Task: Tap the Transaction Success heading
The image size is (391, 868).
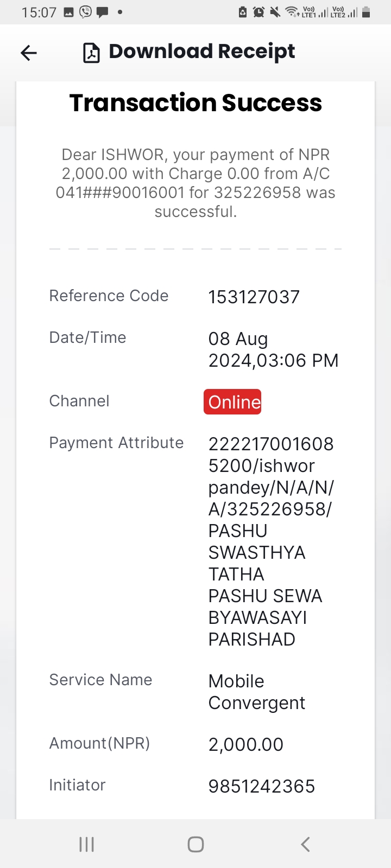Action: click(195, 103)
